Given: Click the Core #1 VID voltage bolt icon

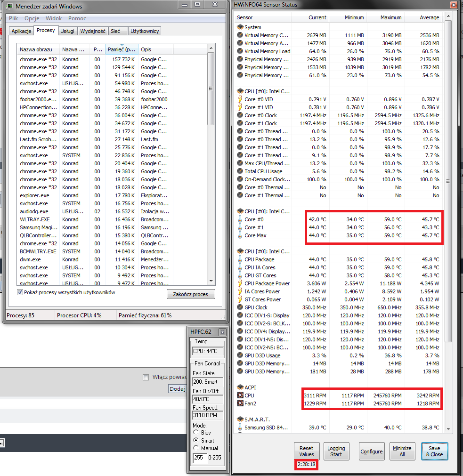Looking at the screenshot, I should (x=240, y=107).
